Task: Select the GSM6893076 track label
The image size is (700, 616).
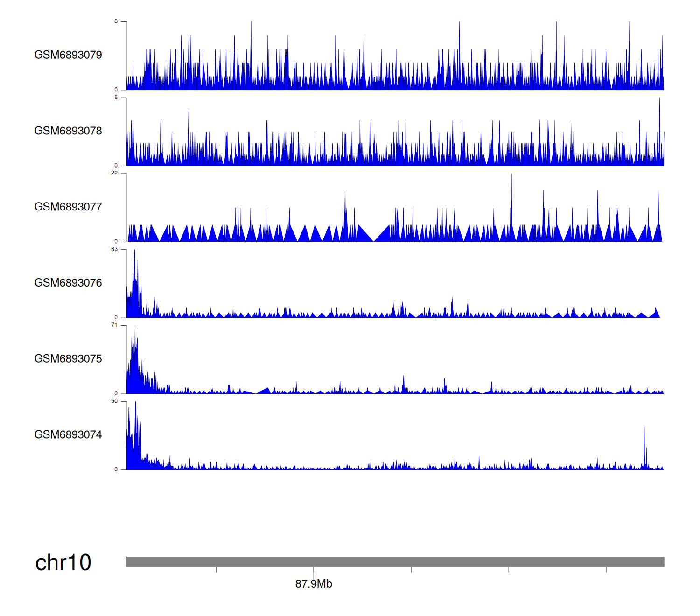Action: (x=68, y=283)
